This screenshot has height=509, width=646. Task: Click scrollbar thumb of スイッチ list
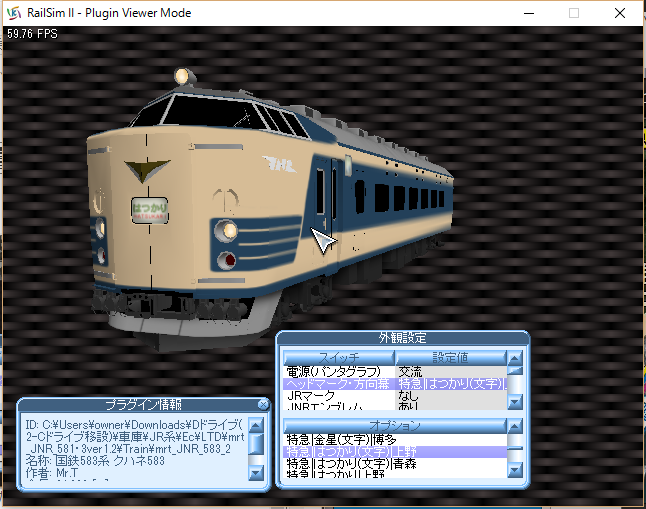[515, 370]
